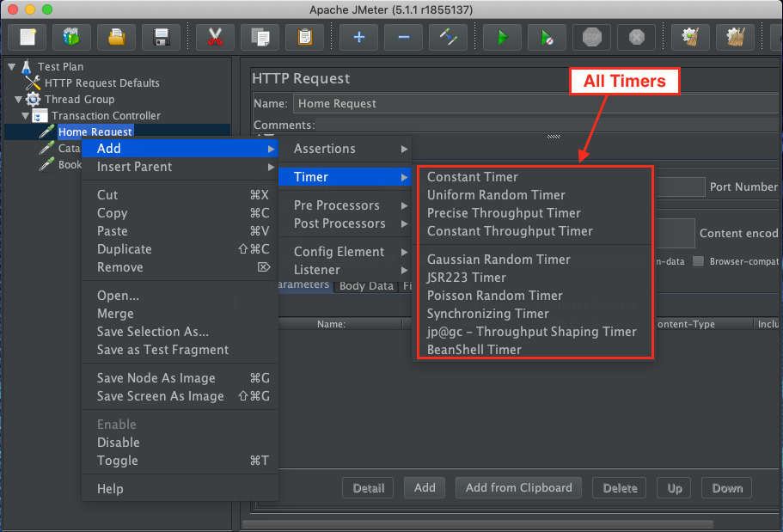The height and width of the screenshot is (532, 783).
Task: Open Help from context menu
Action: (180, 489)
